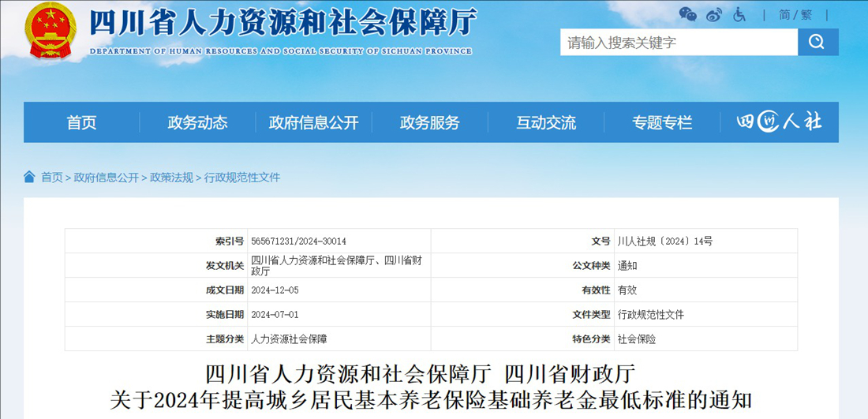Click the 文号 label cell
Screen dimensions: 868x419
pyautogui.click(x=522, y=241)
